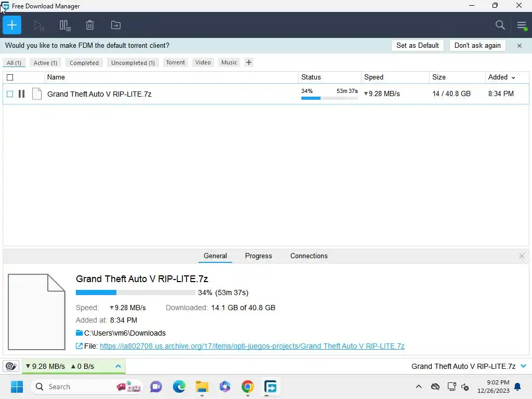The height and width of the screenshot is (399, 532).
Task: Sort by Status column header
Action: [311, 77]
